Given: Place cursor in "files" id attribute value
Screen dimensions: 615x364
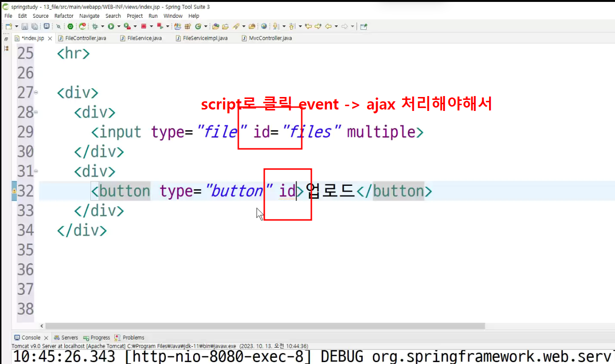Looking at the screenshot, I should tap(312, 132).
